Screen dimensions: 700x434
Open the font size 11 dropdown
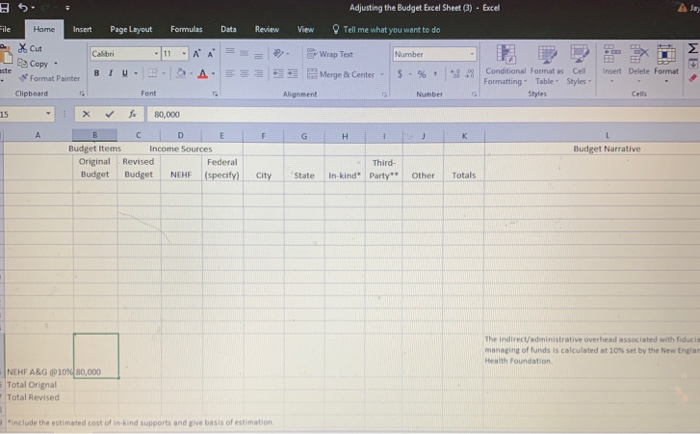point(184,54)
